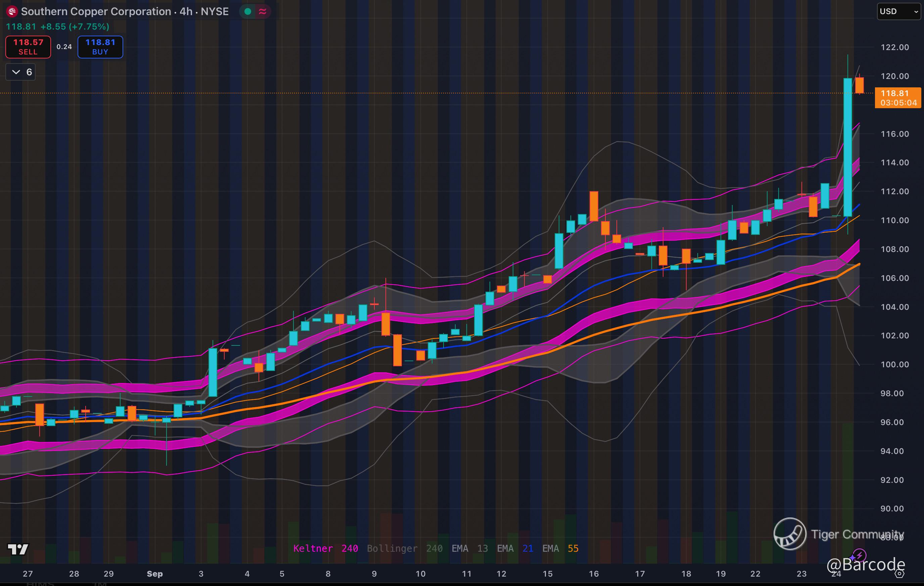Click the orange EMA 55 label
This screenshot has width=924, height=586.
(x=560, y=548)
